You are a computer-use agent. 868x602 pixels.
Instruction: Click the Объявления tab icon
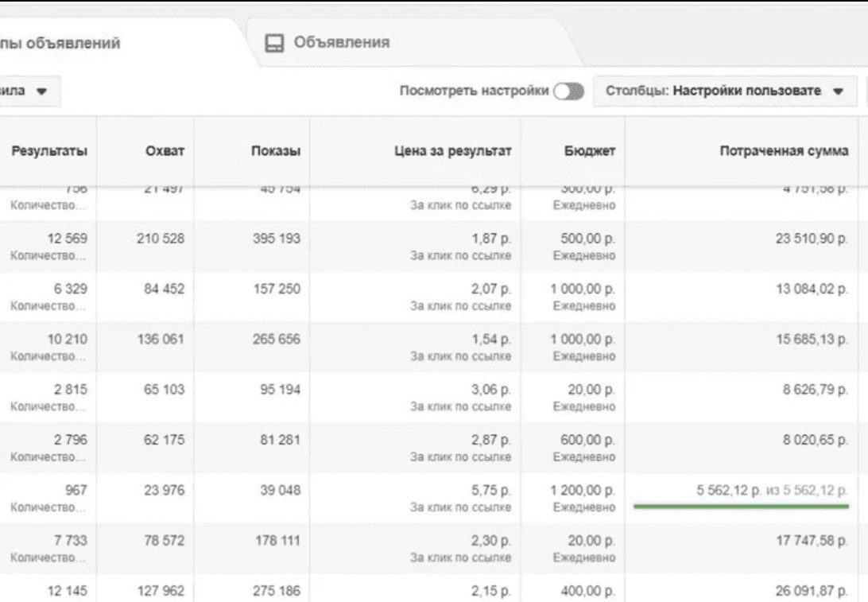pyautogui.click(x=274, y=43)
